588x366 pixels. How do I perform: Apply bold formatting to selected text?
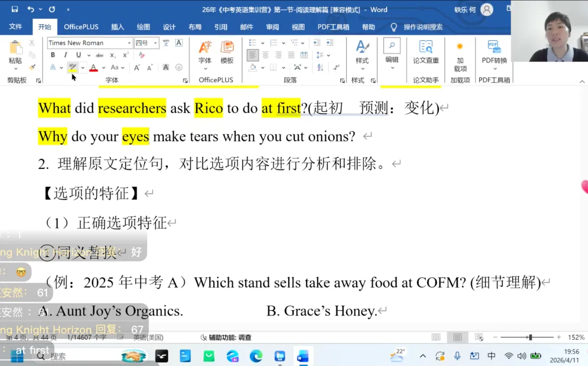pos(53,54)
